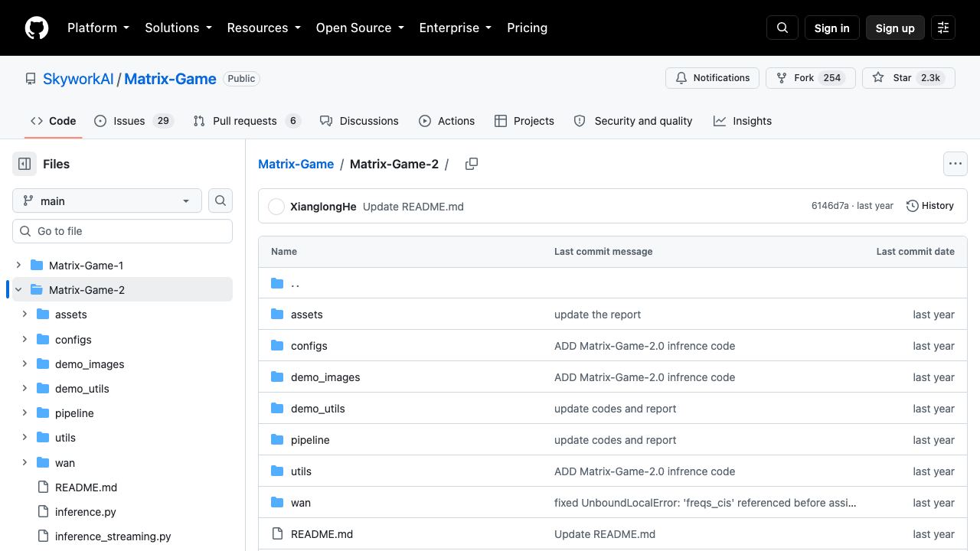This screenshot has height=551, width=980.
Task: Click the folder icon of the utils table row
Action: (277, 471)
